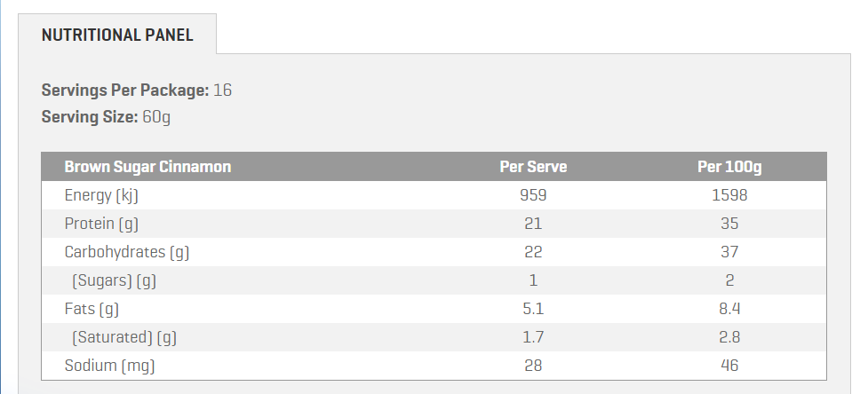Click the Servings Per Package label
The width and height of the screenshot is (868, 394).
coord(125,90)
